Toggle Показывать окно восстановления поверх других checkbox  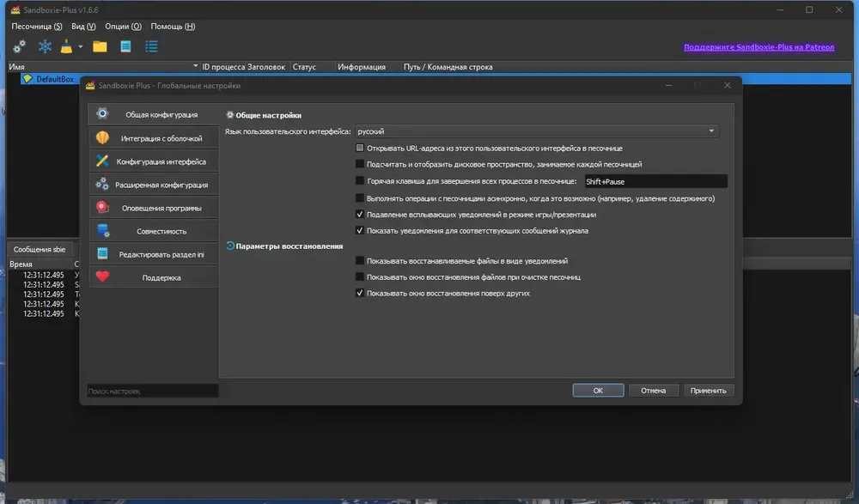359,293
